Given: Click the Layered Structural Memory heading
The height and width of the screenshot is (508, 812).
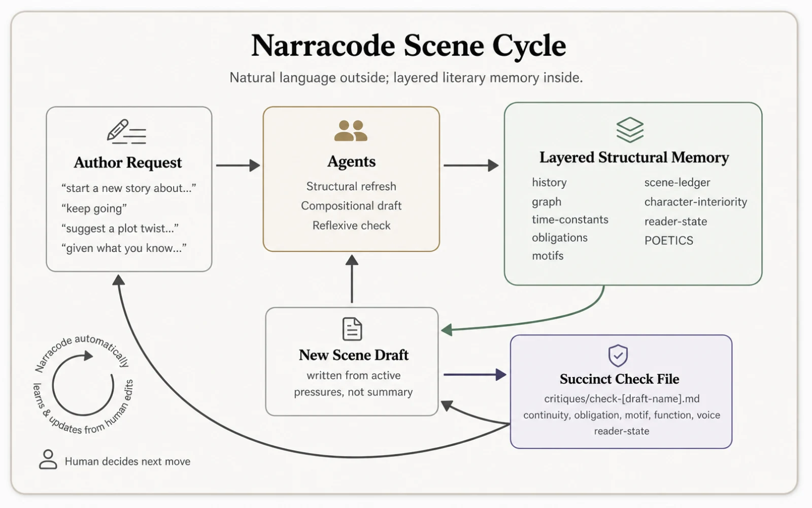Looking at the screenshot, I should (634, 157).
